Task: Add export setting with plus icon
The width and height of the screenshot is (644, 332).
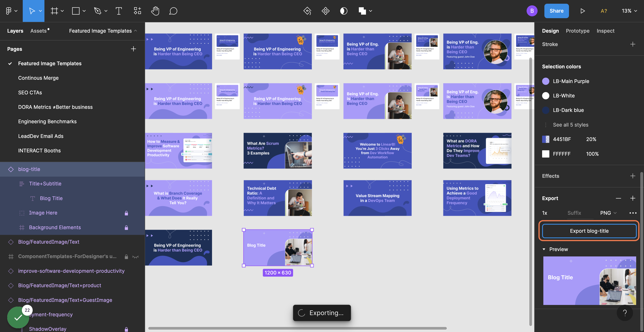Action: tap(632, 198)
